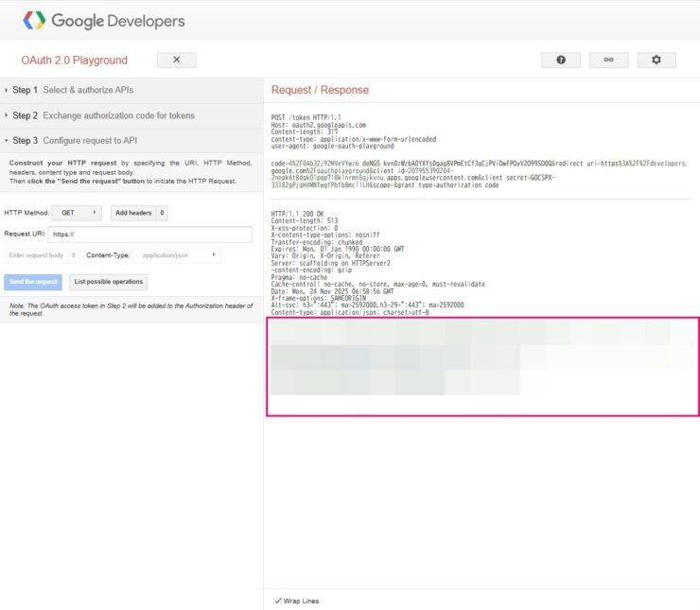Viewport: 700px width, 610px height.
Task: Click the request body count badge
Action: click(x=75, y=255)
